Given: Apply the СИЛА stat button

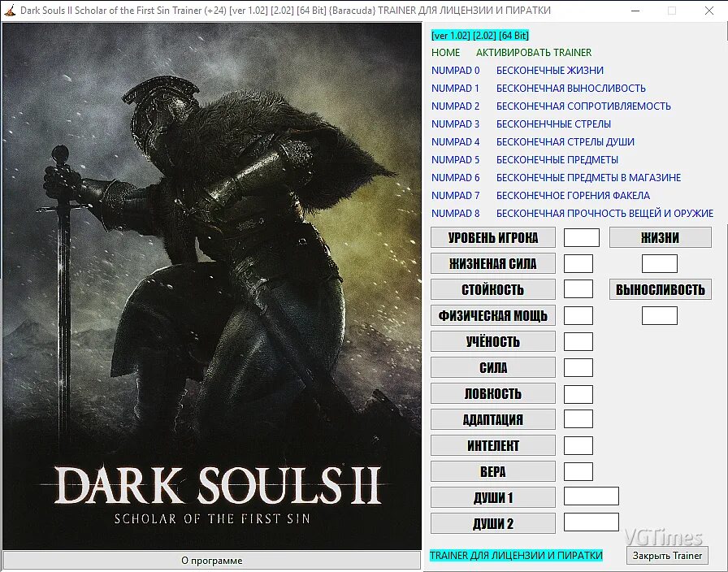Looking at the screenshot, I should [x=492, y=367].
